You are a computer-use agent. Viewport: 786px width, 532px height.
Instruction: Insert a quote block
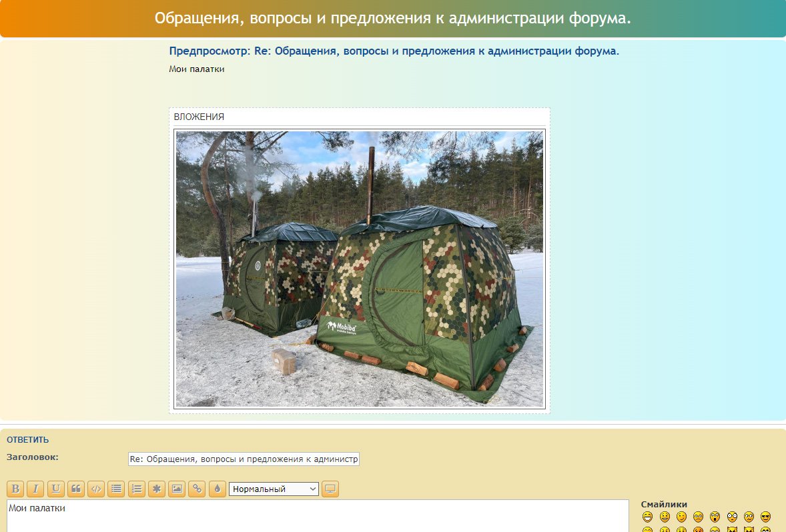pos(76,489)
